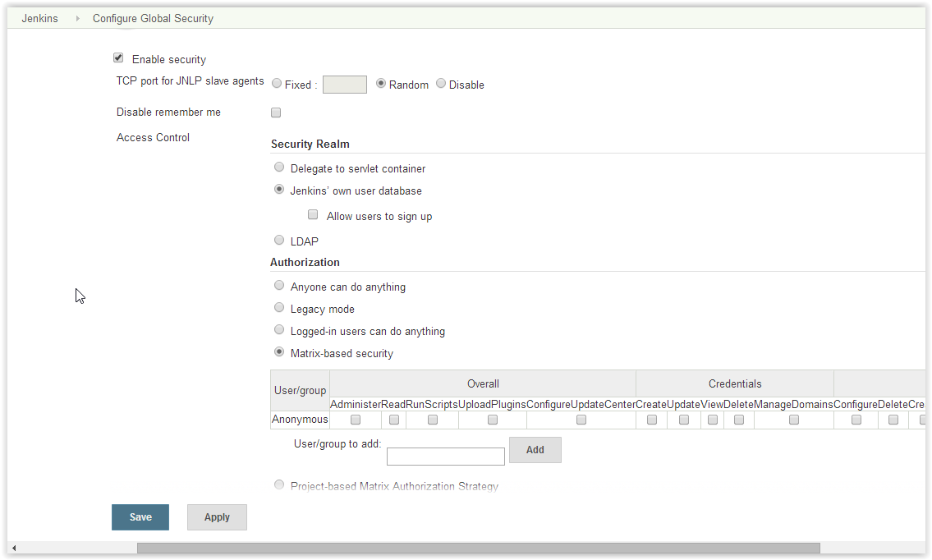This screenshot has width=932, height=560.
Task: Enable Allow users to sign up
Action: [313, 214]
